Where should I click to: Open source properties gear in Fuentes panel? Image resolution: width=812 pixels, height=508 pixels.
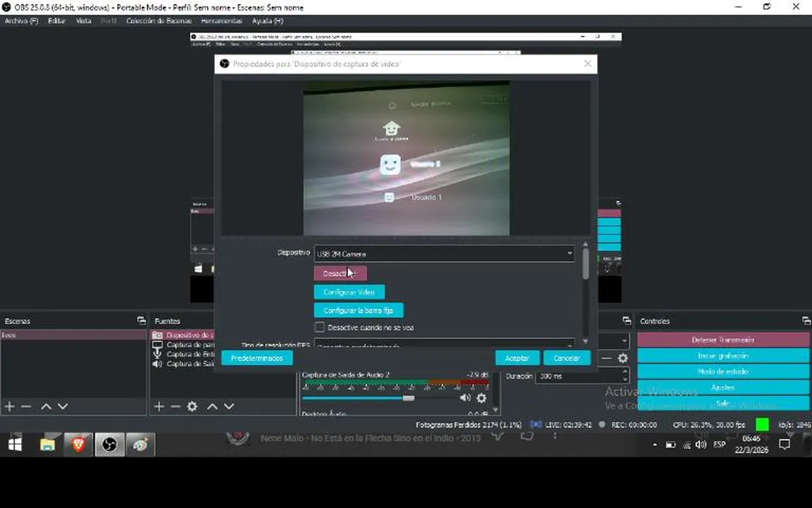pyautogui.click(x=192, y=407)
